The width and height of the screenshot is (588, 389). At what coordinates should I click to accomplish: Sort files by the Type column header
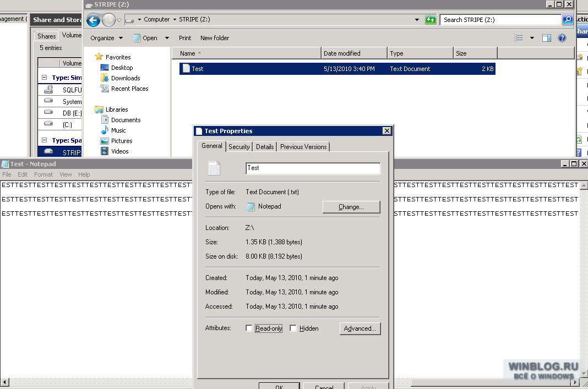420,53
